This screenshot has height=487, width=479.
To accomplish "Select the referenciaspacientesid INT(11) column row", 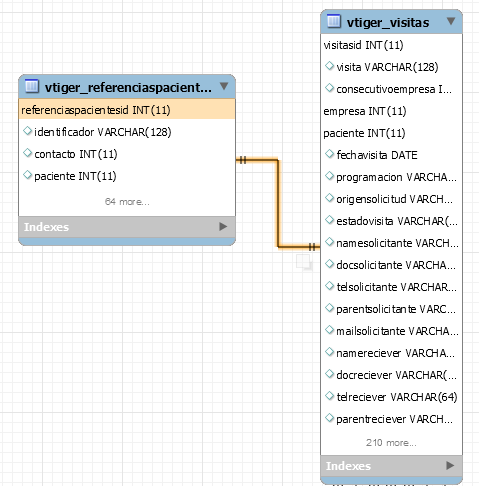I will point(127,110).
